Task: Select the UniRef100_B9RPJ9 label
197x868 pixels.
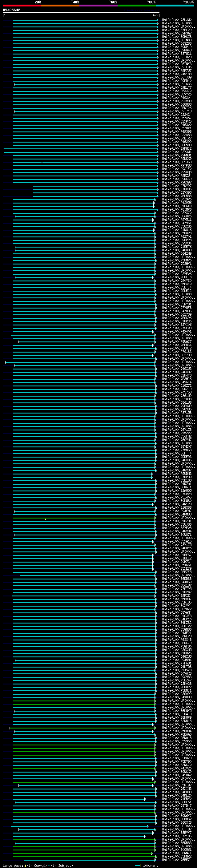Action: click(x=177, y=47)
